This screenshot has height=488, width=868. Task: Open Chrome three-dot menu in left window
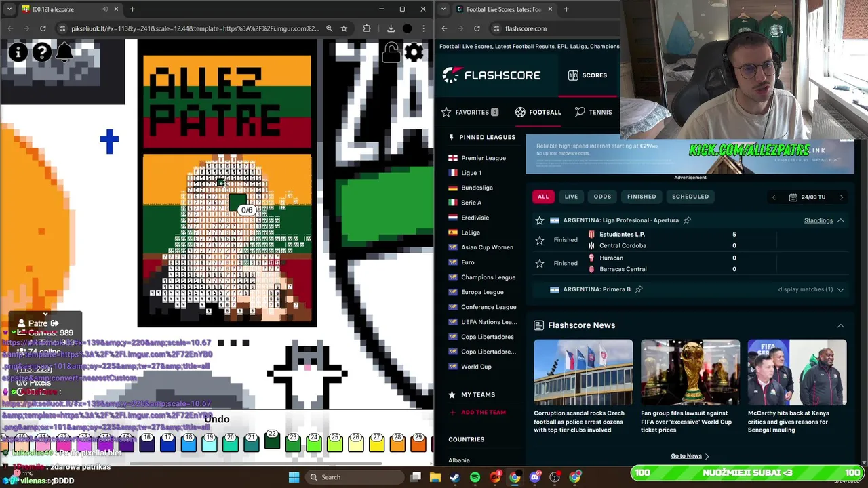tap(423, 28)
